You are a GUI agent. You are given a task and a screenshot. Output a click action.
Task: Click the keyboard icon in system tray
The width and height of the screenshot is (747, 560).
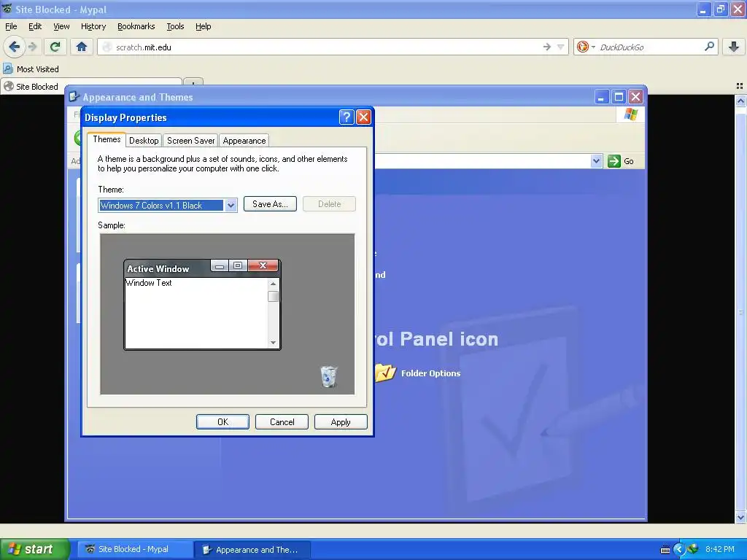[665, 550]
